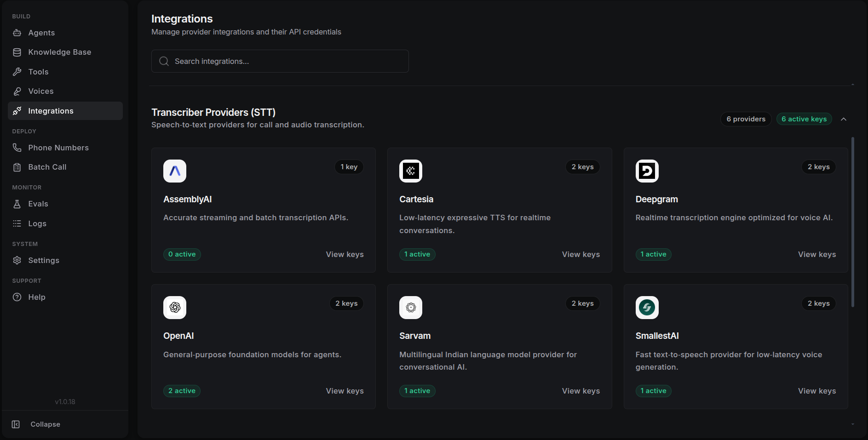Click the Deepgram logo
868x440 pixels.
pos(647,171)
